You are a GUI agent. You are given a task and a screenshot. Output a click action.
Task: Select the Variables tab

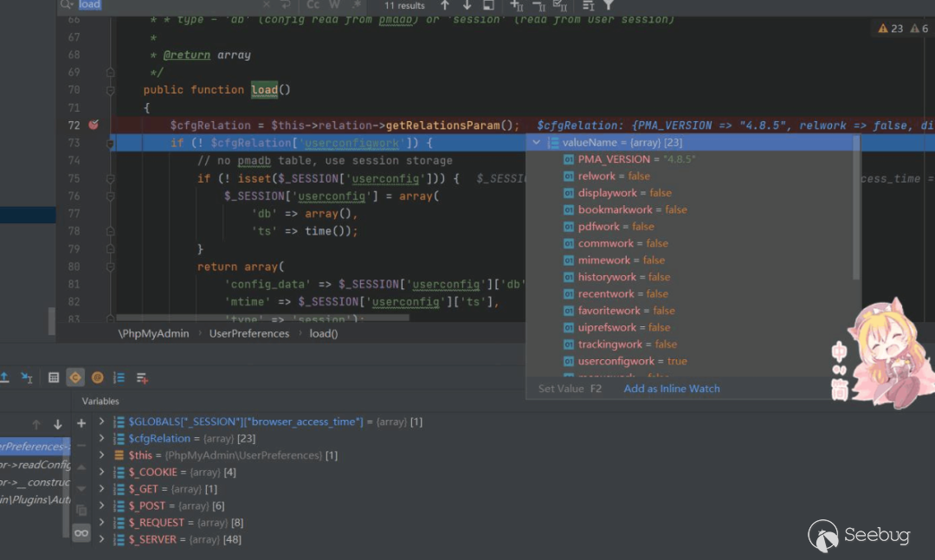tap(100, 402)
